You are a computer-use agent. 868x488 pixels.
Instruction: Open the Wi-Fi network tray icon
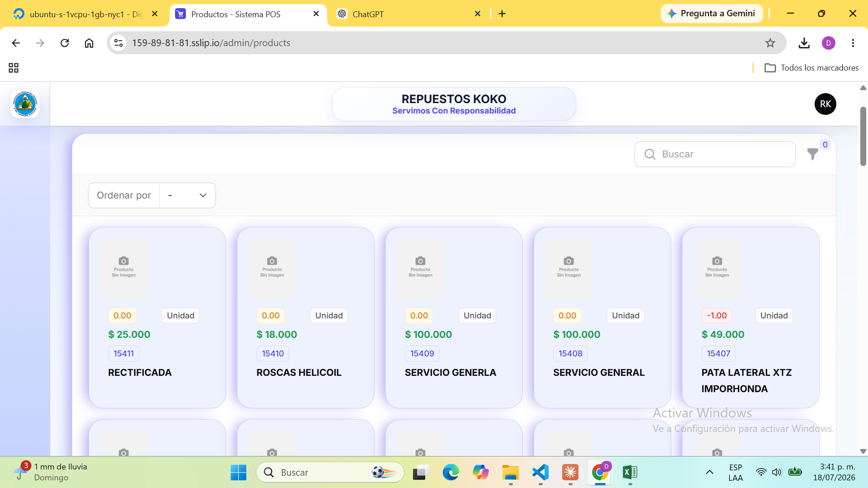[x=761, y=473]
